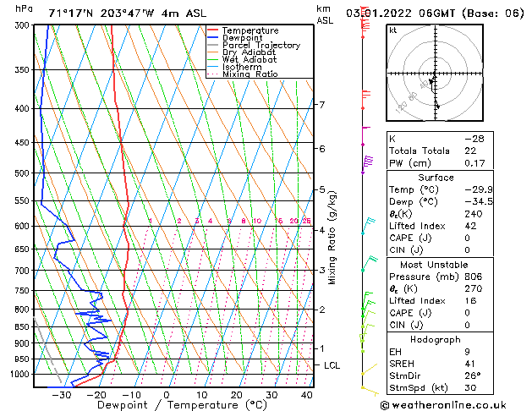Click the weatheronline.co.uk copyright link
Viewport: 532px width, 411px height.
pos(443,405)
